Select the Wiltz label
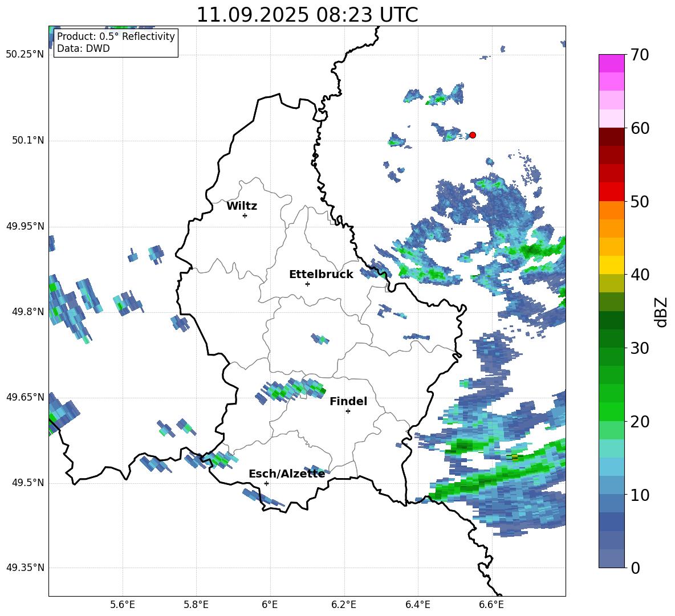The image size is (675, 616). 242,206
